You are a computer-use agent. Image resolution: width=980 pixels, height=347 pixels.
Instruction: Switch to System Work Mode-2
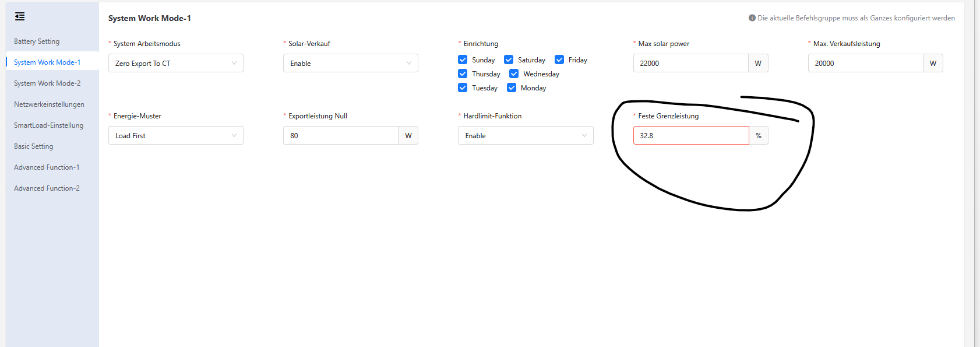click(47, 83)
